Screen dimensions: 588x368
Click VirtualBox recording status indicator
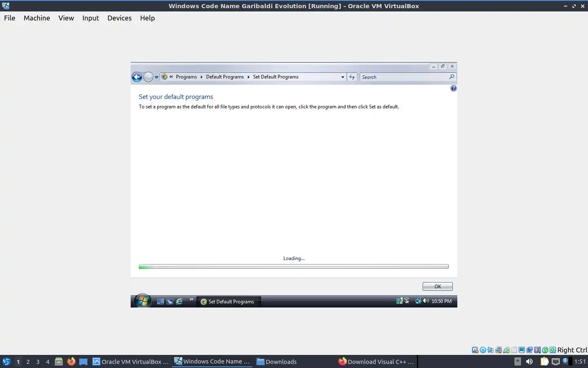[x=529, y=350]
